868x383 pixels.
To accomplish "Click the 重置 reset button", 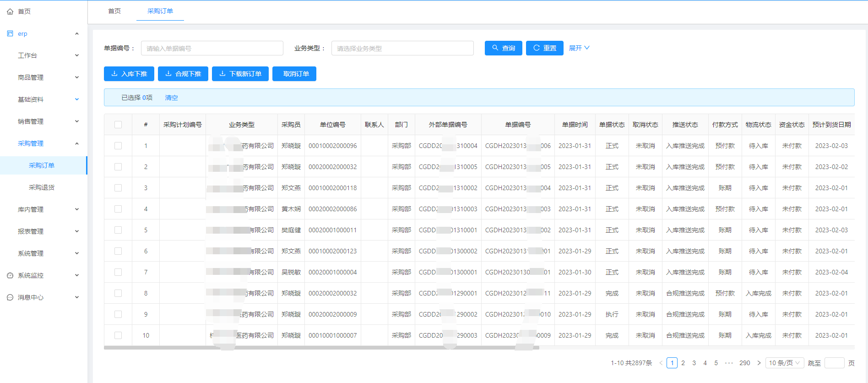I will tap(545, 48).
